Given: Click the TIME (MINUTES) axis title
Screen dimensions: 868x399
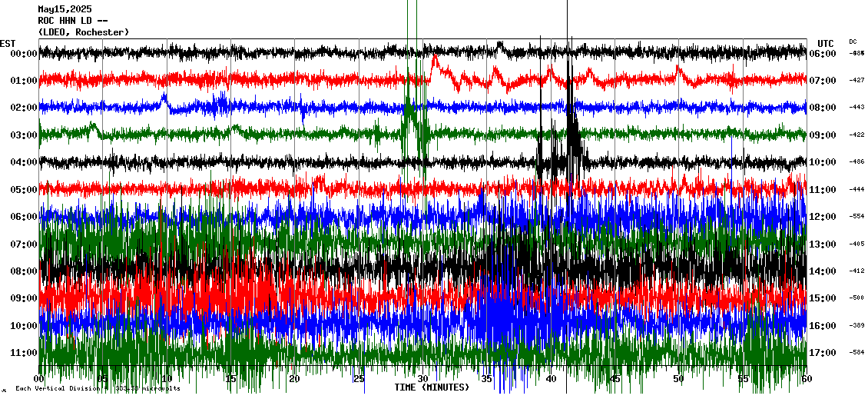Looking at the screenshot, I should (x=432, y=387).
